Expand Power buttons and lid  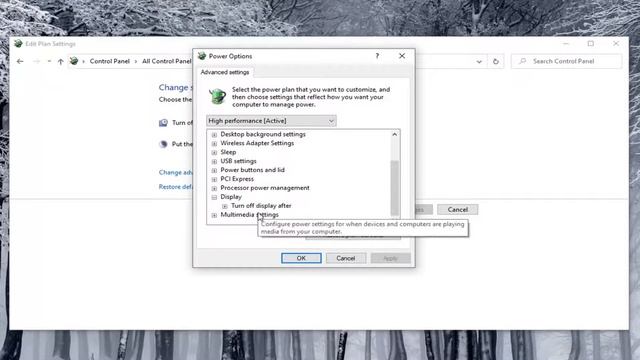[x=214, y=171]
